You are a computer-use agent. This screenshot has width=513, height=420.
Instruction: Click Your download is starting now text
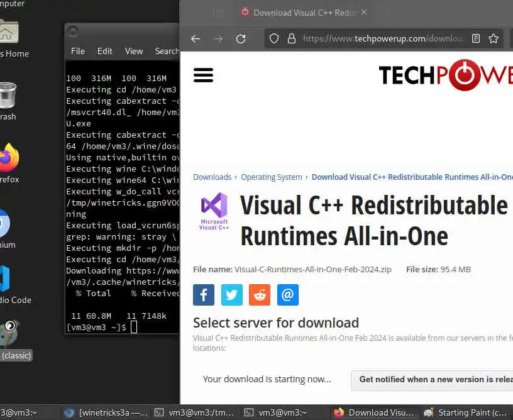[x=267, y=379]
